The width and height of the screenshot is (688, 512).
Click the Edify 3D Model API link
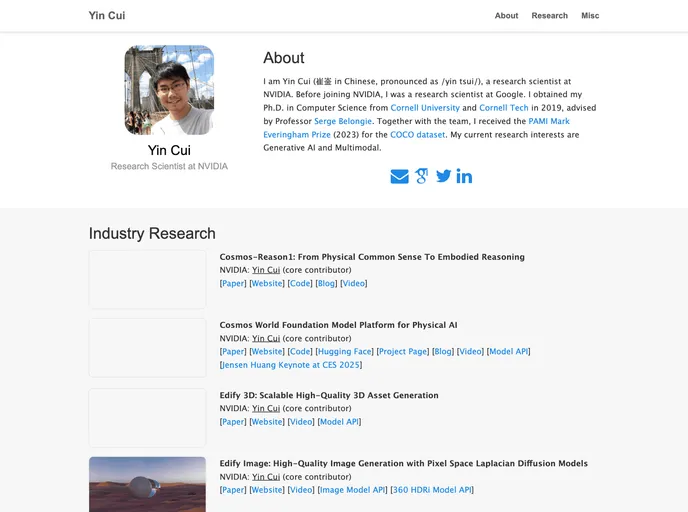coord(339,422)
